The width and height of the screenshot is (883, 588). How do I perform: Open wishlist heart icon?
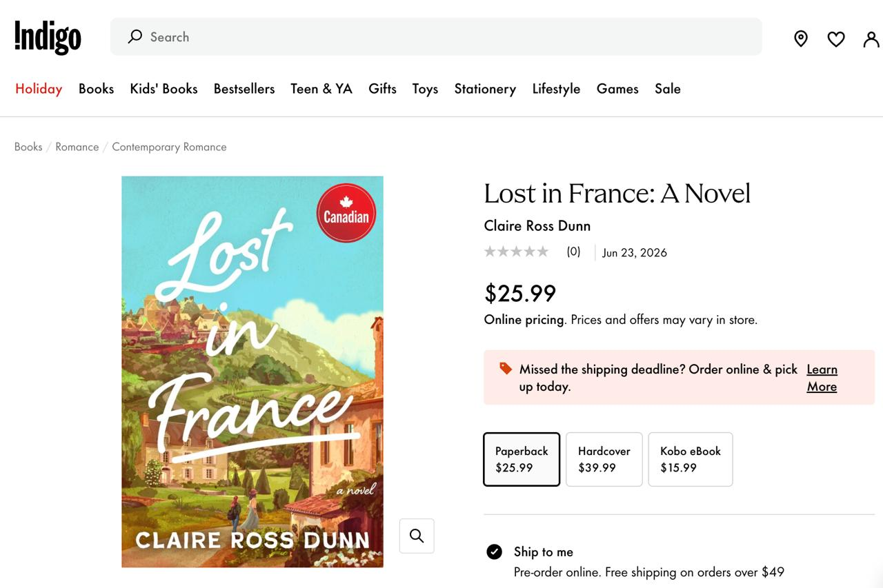pos(836,39)
